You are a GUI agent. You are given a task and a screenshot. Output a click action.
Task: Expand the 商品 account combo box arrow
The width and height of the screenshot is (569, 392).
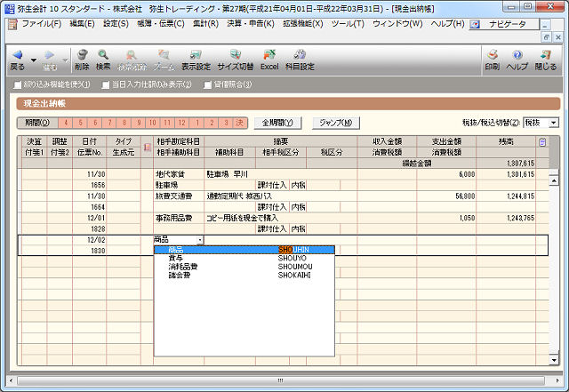point(200,240)
